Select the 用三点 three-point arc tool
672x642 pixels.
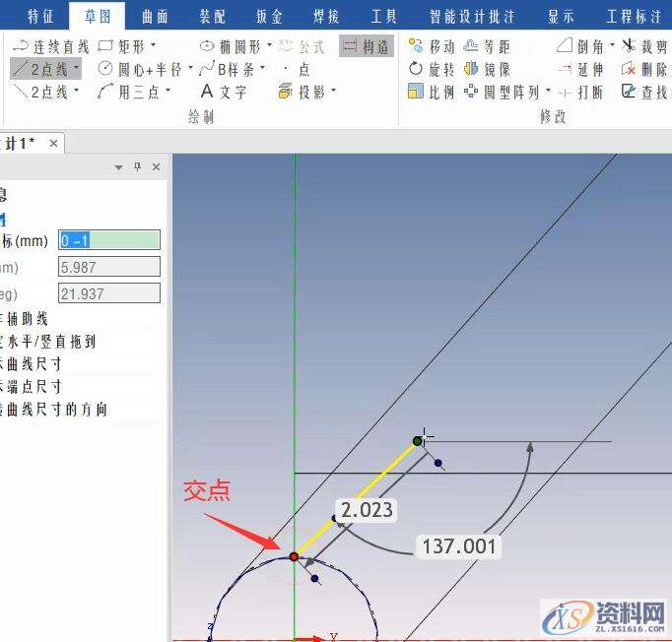tap(129, 92)
